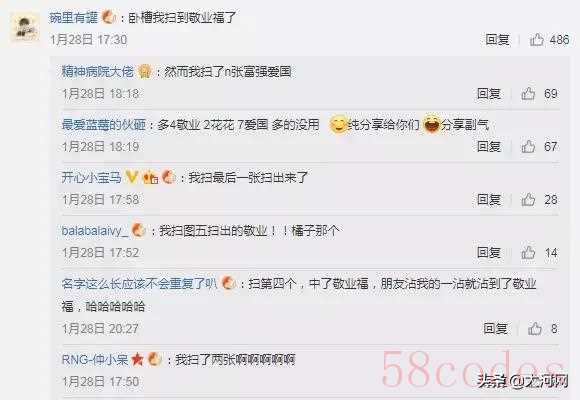580x400 pixels.
Task: Reply to balabalaivy_'s comment
Action: 489,253
